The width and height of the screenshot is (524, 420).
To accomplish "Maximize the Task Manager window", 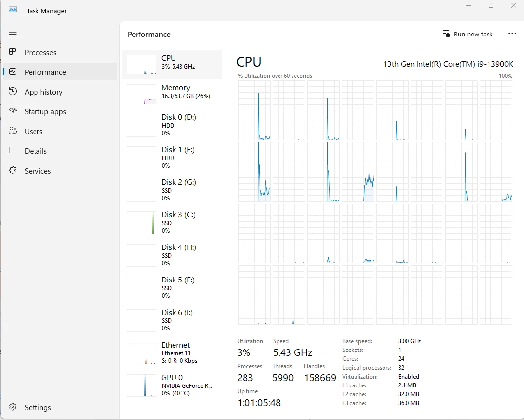I will tap(491, 6).
